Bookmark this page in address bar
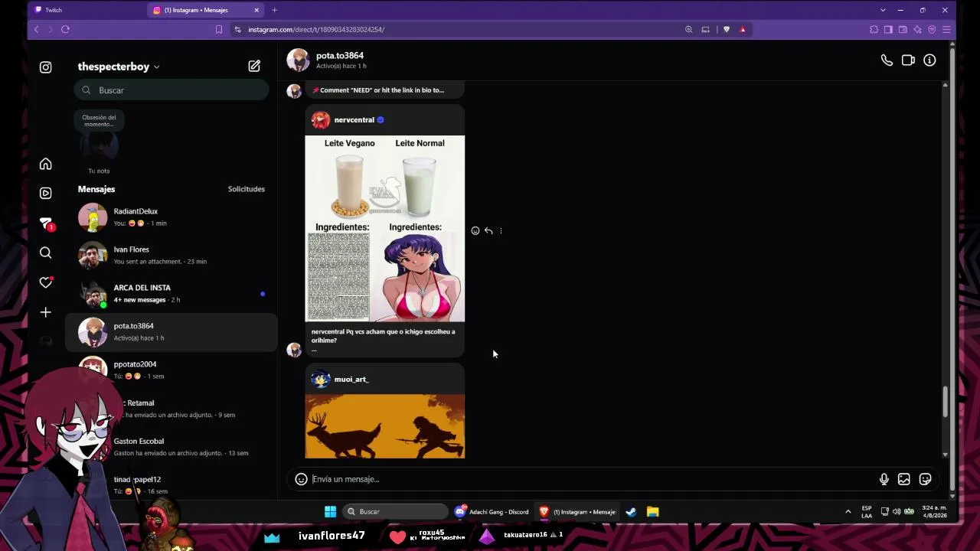Viewport: 980px width, 551px height. 219,29
